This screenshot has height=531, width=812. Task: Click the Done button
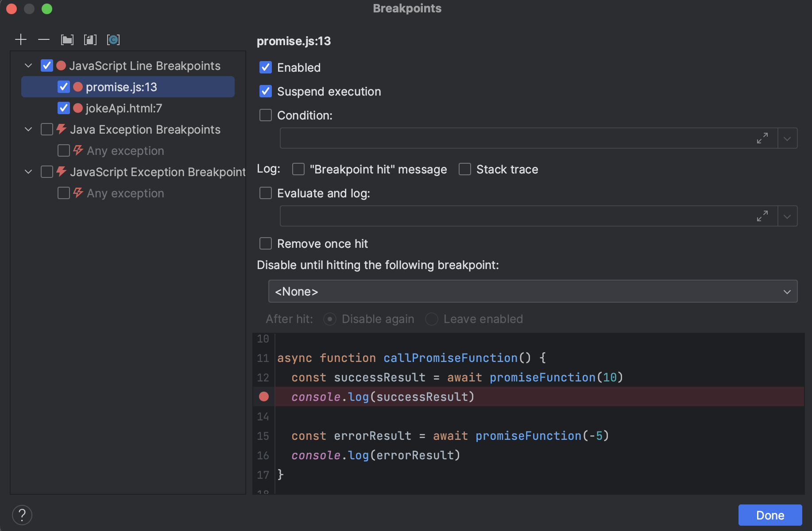click(770, 515)
